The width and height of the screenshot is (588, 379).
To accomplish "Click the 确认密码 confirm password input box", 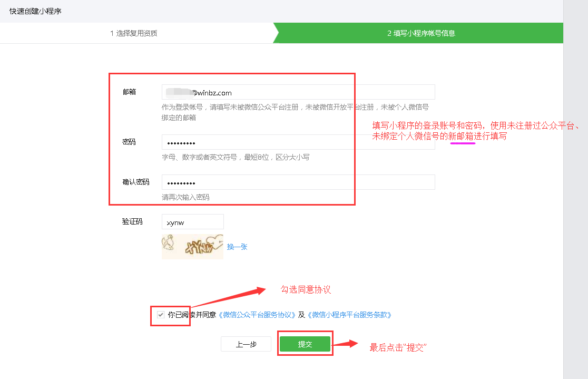I will click(x=298, y=182).
